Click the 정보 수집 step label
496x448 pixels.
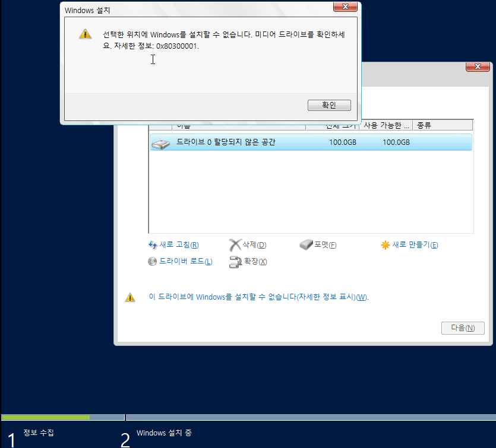[39, 433]
